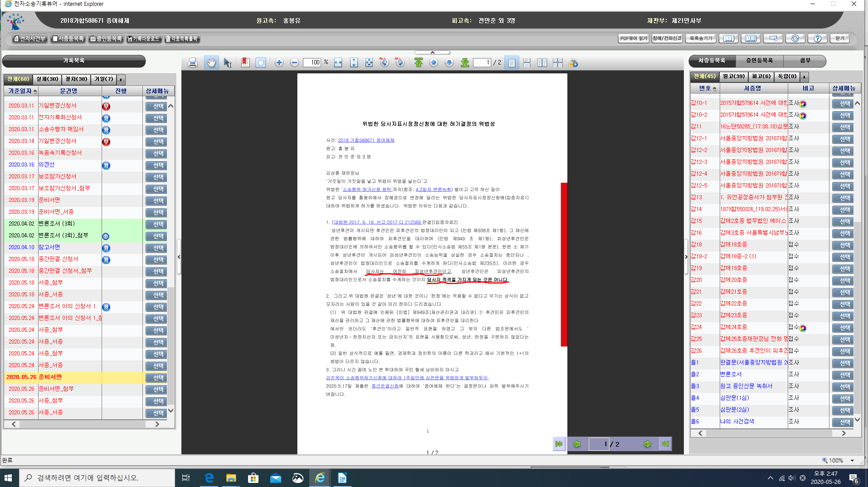Click the fit-to-width icon

338,63
